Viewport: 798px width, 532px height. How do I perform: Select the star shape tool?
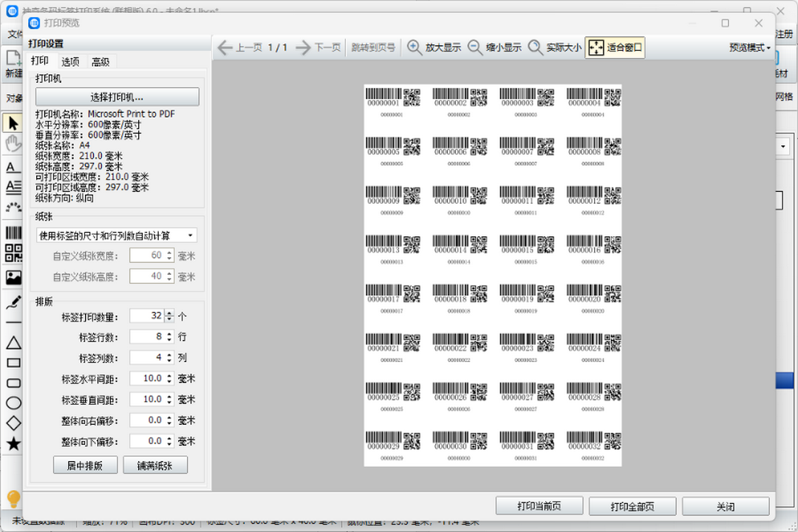point(13,444)
